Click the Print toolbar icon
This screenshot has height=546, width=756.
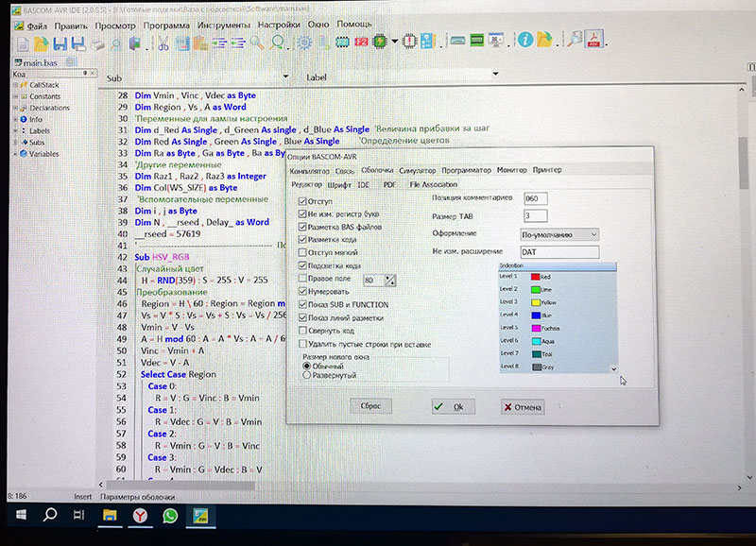[98, 44]
